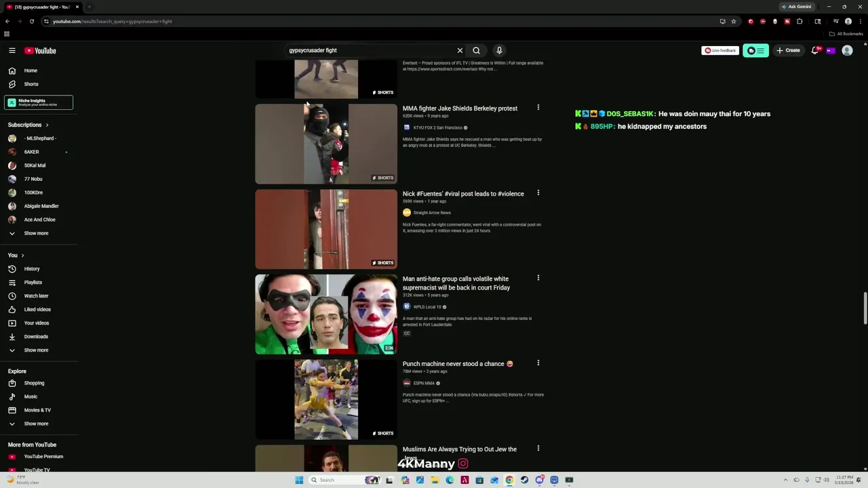Open File Explorer from the taskbar

click(x=435, y=480)
